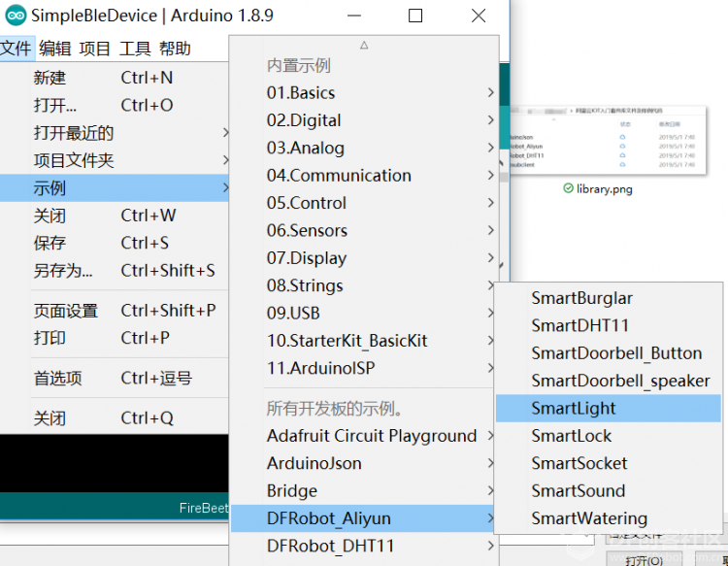Image resolution: width=728 pixels, height=566 pixels.
Task: Maximize the Arduino window
Action: click(x=415, y=16)
